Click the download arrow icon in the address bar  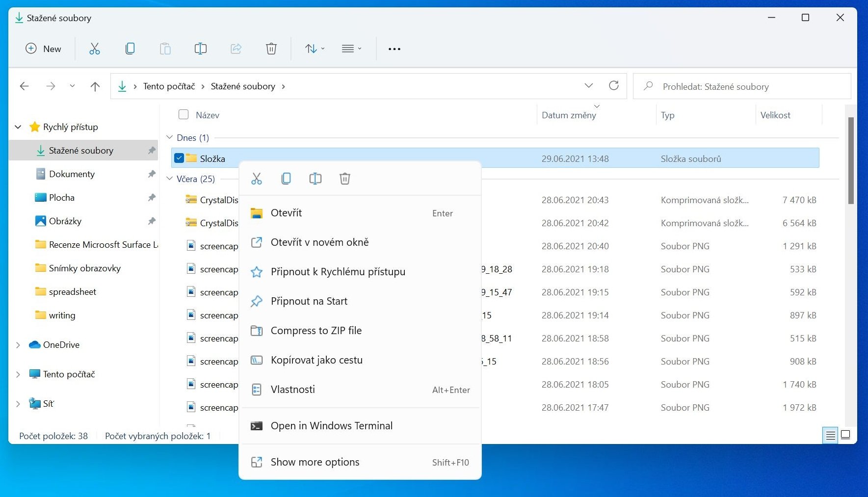point(122,86)
